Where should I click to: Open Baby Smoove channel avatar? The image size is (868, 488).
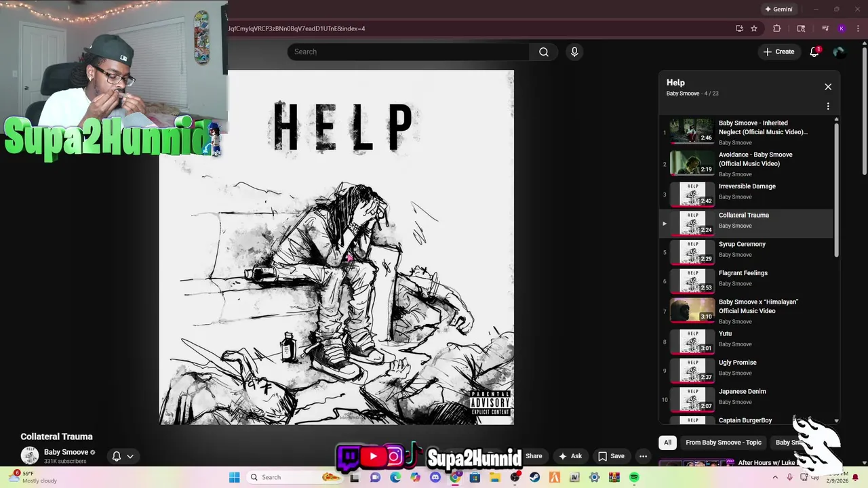tap(30, 455)
